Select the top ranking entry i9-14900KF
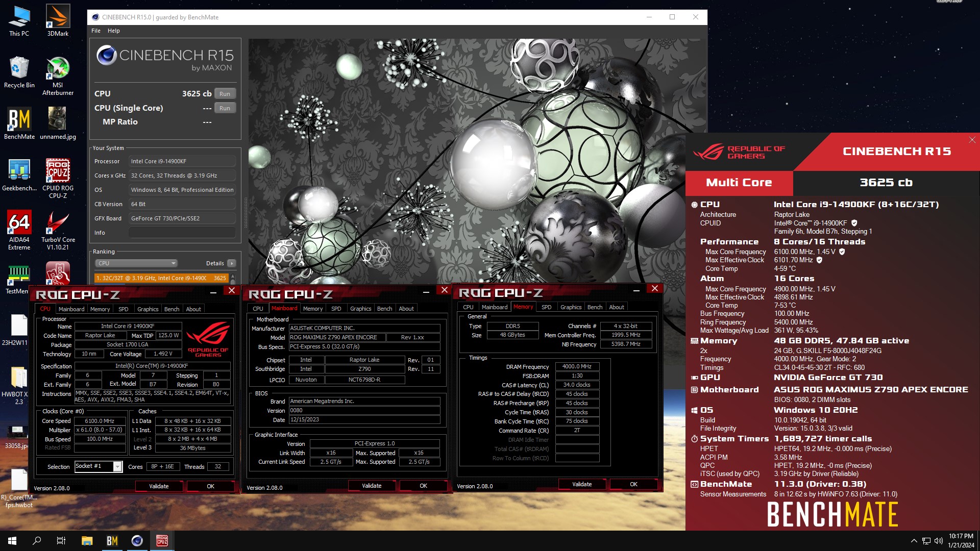Viewport: 980px width, 551px height. [161, 278]
